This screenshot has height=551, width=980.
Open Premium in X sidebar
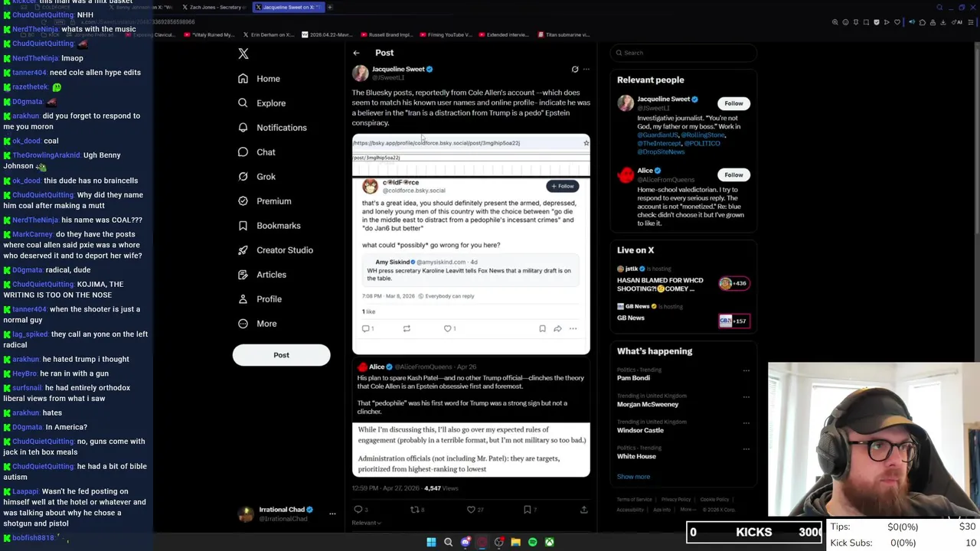(x=264, y=201)
